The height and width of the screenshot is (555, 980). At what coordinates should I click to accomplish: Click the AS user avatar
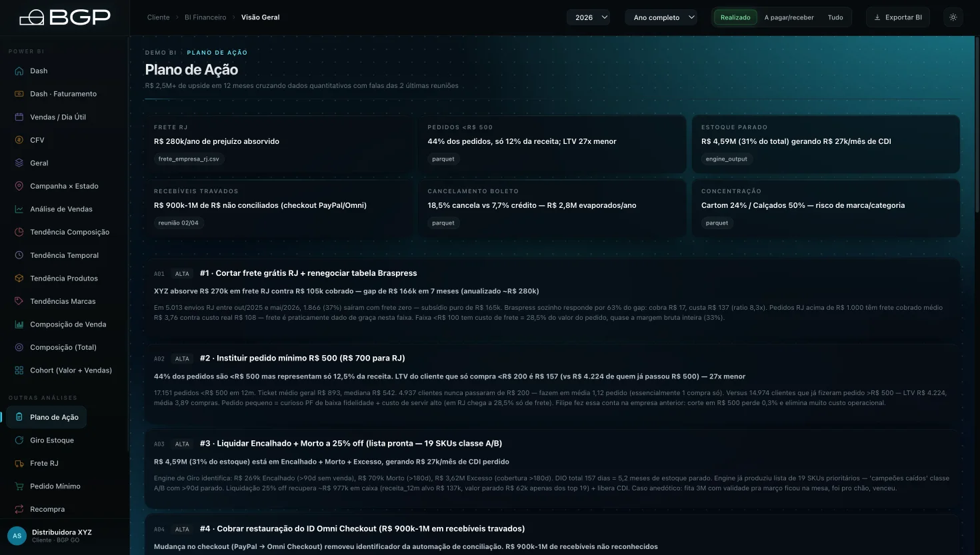[17, 536]
